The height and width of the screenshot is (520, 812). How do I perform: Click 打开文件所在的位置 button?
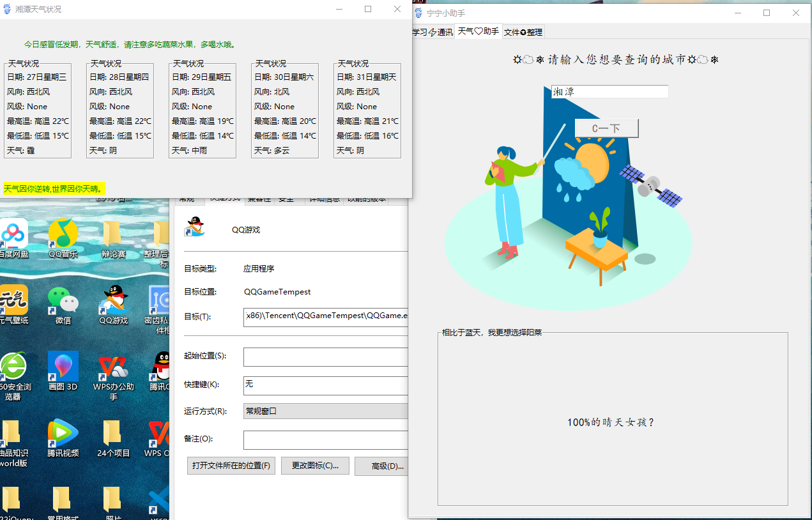231,465
